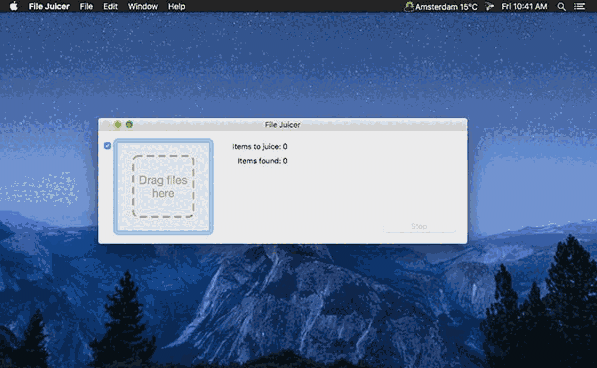Open the Edit menu
The width and height of the screenshot is (597, 368).
pyautogui.click(x=110, y=6)
